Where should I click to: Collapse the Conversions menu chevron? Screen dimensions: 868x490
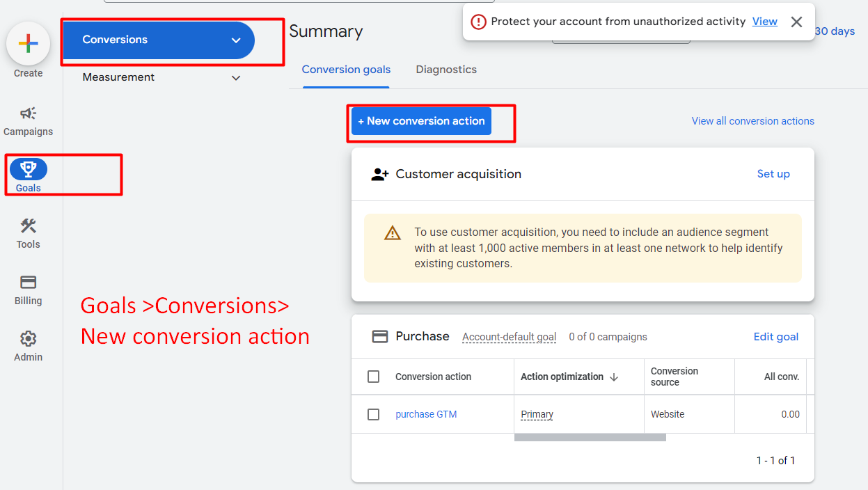(236, 40)
